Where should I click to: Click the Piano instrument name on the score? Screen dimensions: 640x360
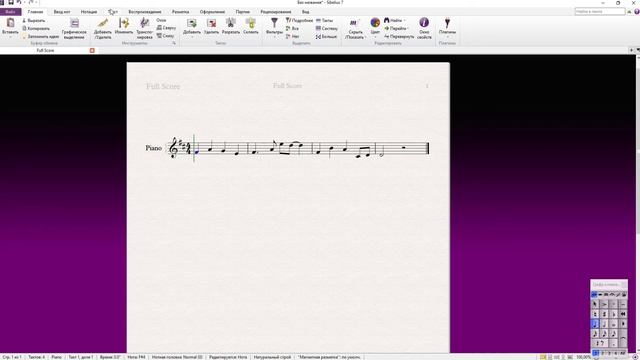pyautogui.click(x=154, y=148)
